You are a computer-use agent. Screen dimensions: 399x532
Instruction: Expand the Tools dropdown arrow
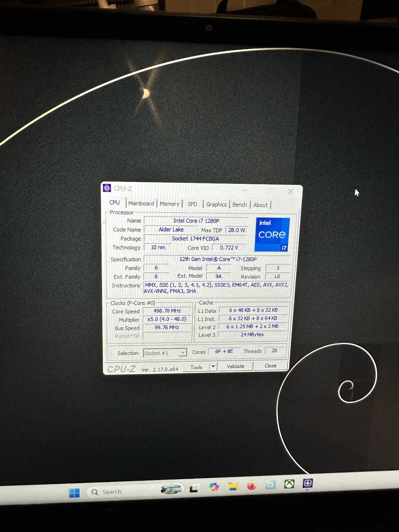pyautogui.click(x=213, y=367)
